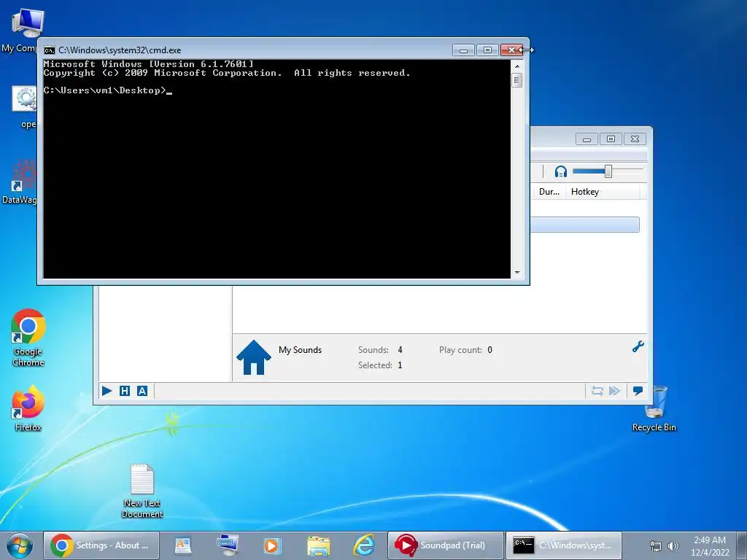Adjust the headphones volume slider
This screenshot has width=747, height=560.
click(608, 171)
